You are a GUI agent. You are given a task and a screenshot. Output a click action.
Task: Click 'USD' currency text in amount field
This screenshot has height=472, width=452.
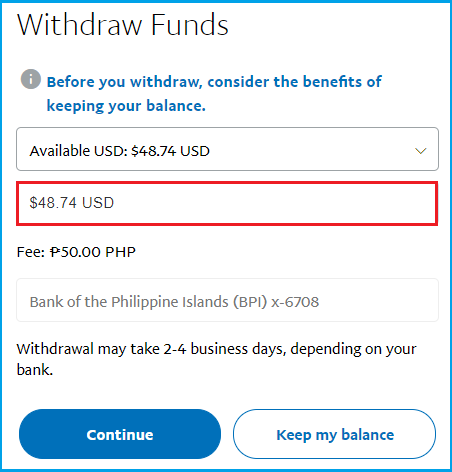point(98,203)
